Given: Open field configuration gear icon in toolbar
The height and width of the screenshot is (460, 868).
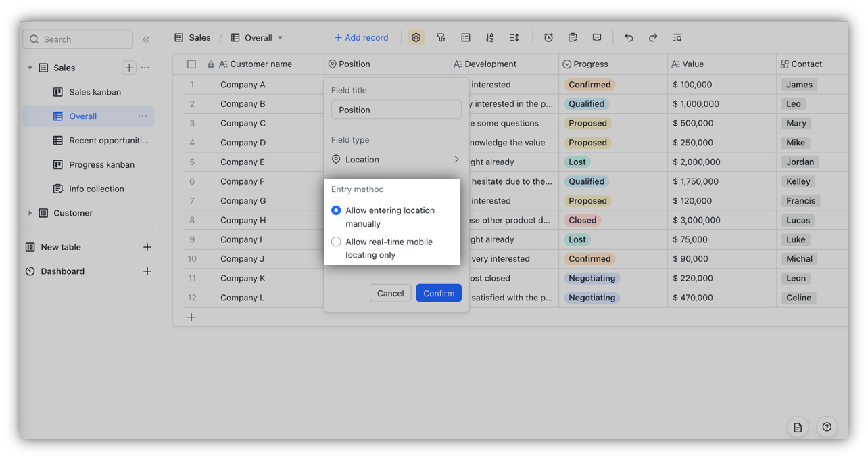Looking at the screenshot, I should [416, 38].
